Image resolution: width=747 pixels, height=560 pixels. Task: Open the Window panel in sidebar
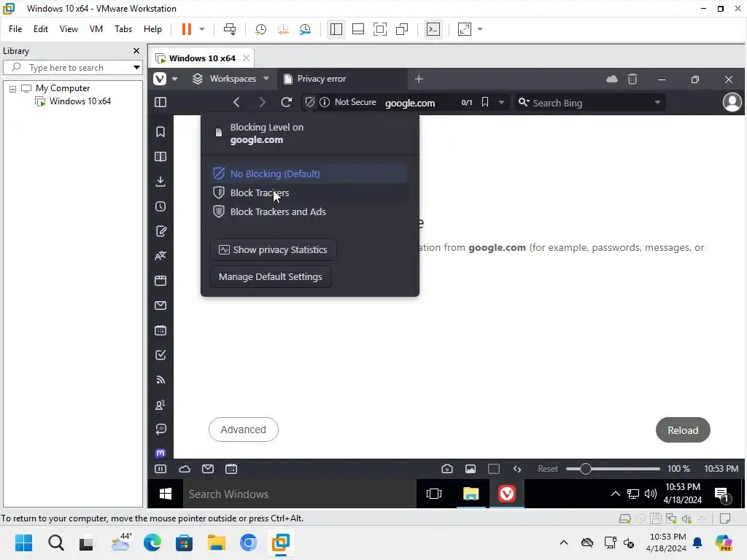pos(160,281)
